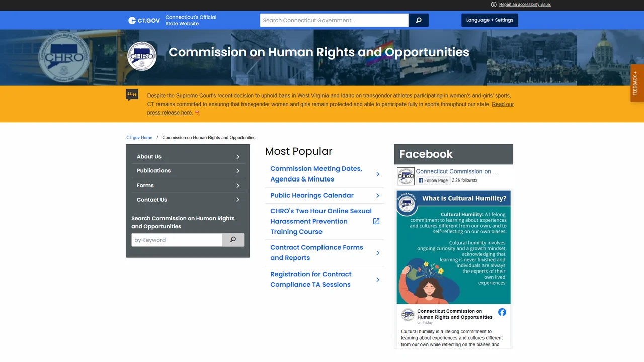Viewport: 644px width, 362px height.
Task: Click the external link icon for Training Course
Action: (376, 221)
